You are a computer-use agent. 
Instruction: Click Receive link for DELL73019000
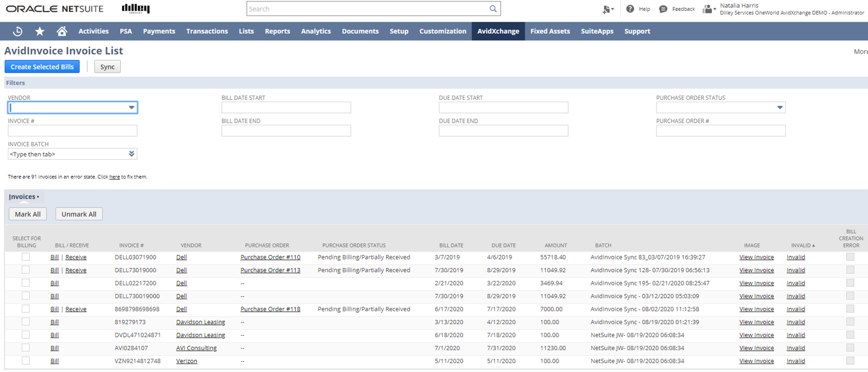coord(76,270)
